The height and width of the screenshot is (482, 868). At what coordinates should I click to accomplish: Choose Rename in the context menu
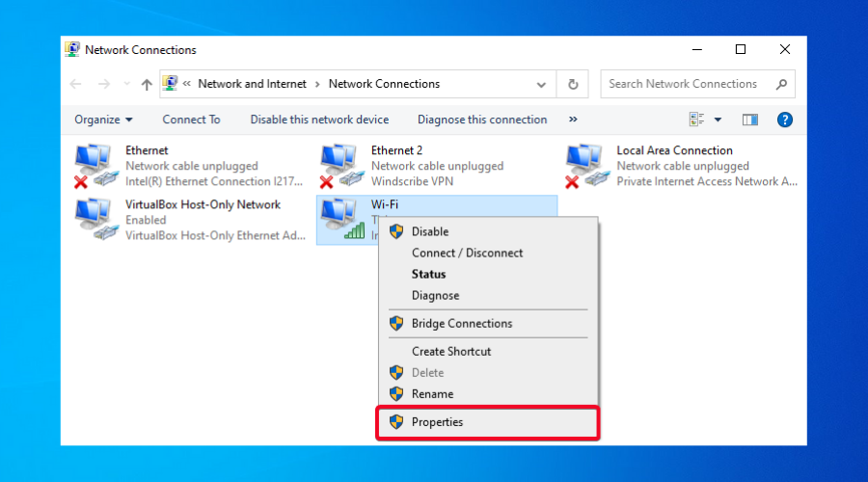tap(432, 394)
